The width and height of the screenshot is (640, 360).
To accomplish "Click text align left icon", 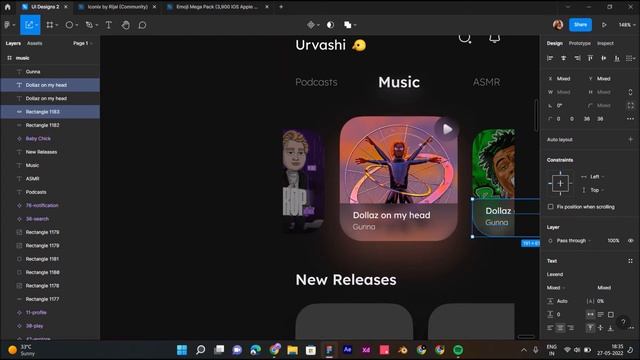I will point(550,328).
